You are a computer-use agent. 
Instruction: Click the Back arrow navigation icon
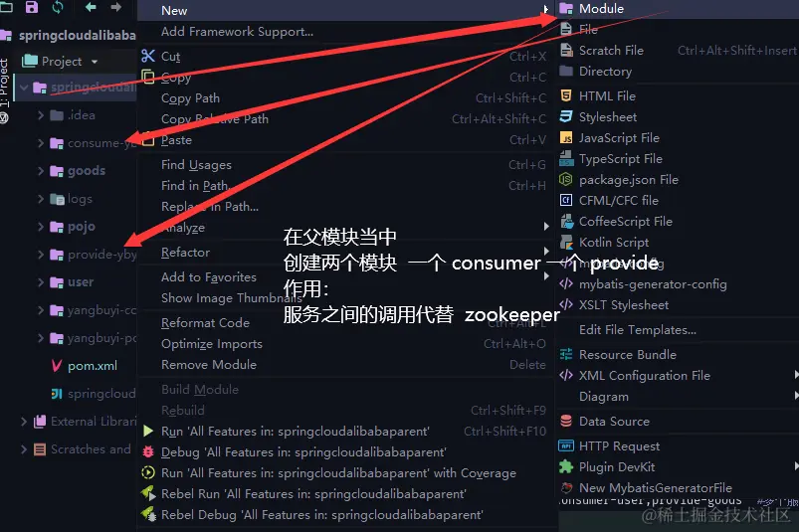(91, 7)
